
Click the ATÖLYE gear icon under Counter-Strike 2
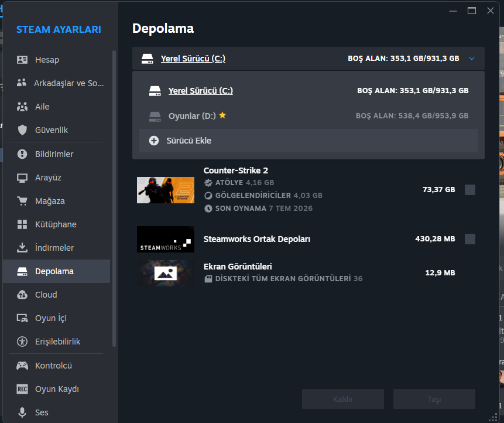click(x=208, y=183)
